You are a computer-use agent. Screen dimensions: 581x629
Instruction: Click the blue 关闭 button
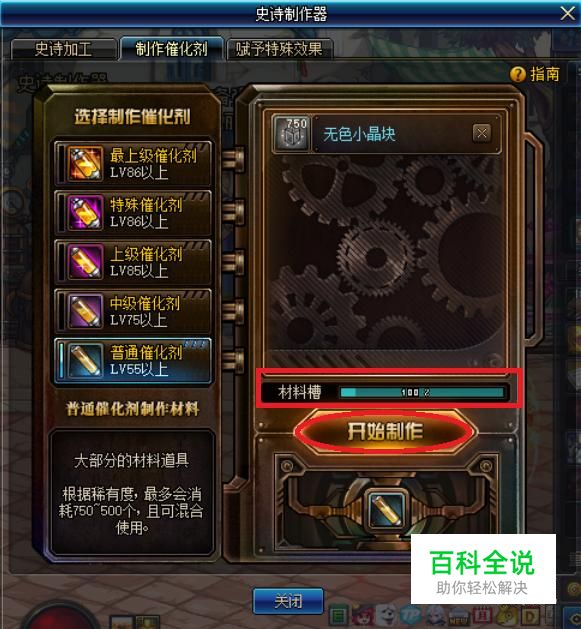click(x=288, y=601)
